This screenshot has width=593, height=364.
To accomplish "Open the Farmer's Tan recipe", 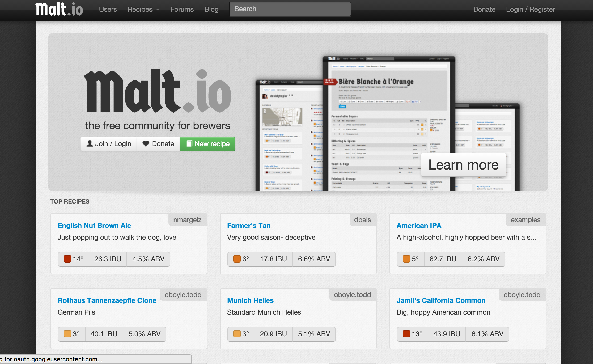I will point(249,225).
